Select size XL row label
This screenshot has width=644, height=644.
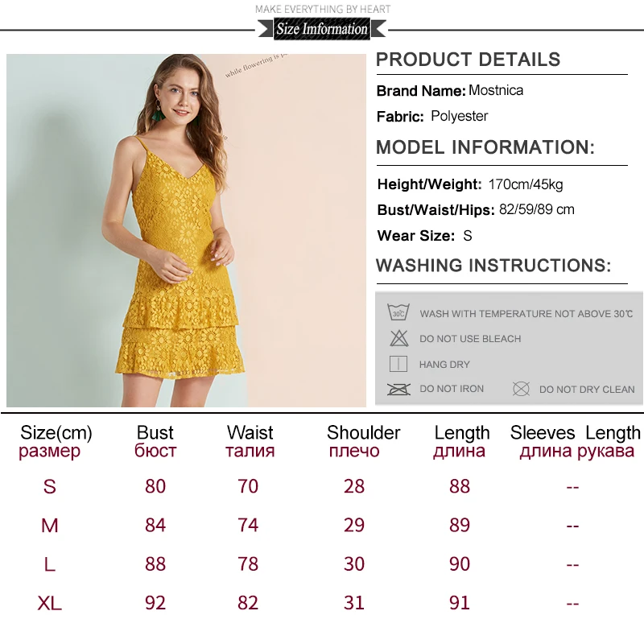click(50, 603)
